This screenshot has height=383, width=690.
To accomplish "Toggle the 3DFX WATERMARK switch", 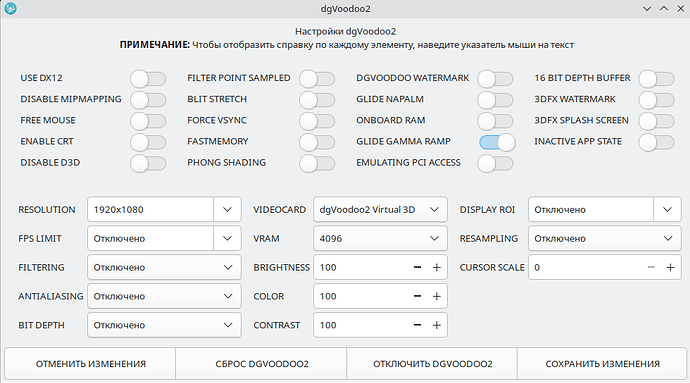I will pos(657,100).
